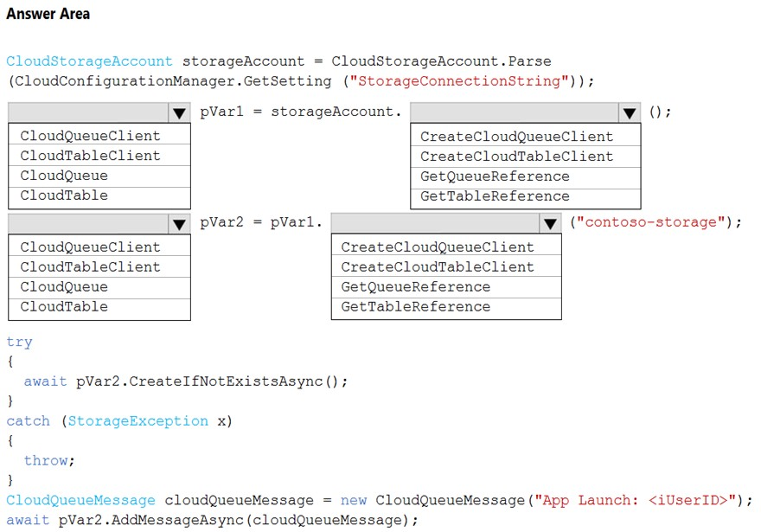Choose GetQueueReference in storageAccount method list
Image resolution: width=761 pixels, height=532 pixels.
(526, 176)
